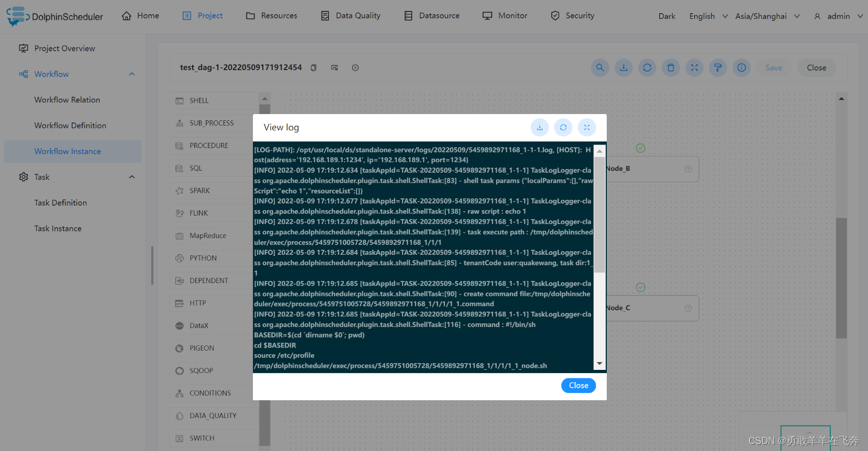Open the Asia/Shanghai timezone dropdown
868x451 pixels.
767,16
